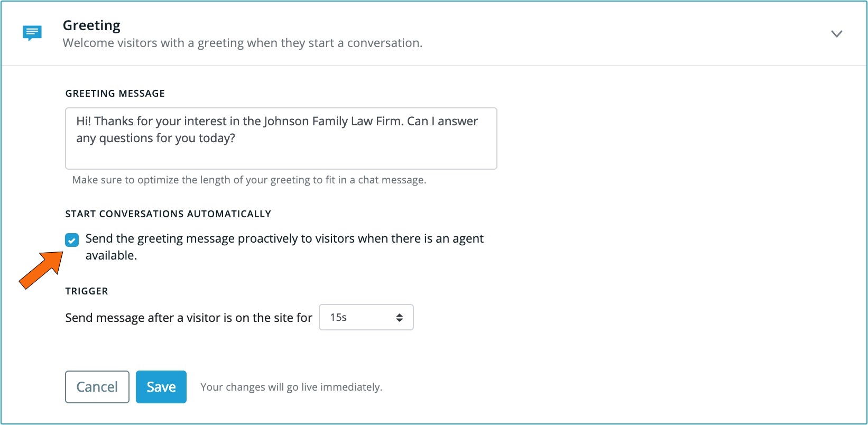Screen dimensions: 868x425
Task: Click the 'Make sure to optimize the length' hint
Action: point(249,180)
